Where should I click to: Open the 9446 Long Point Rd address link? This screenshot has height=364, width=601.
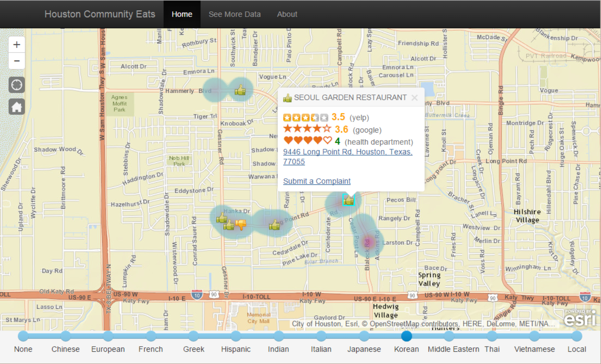348,157
